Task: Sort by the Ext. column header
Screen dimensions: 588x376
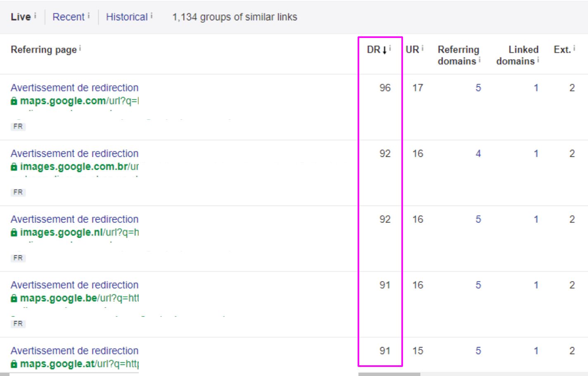Action: coord(562,50)
